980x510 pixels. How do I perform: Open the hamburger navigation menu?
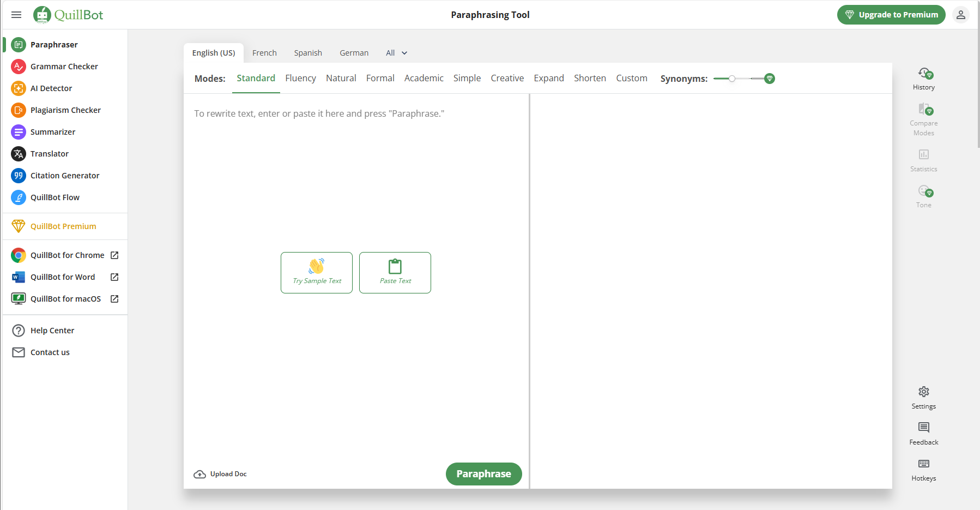pos(16,15)
